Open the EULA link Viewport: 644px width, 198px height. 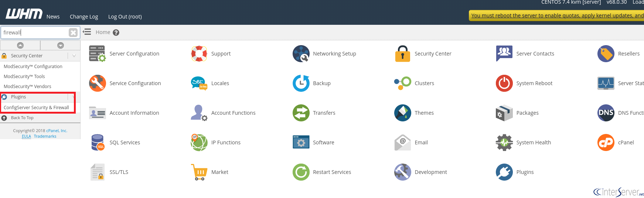tap(26, 136)
